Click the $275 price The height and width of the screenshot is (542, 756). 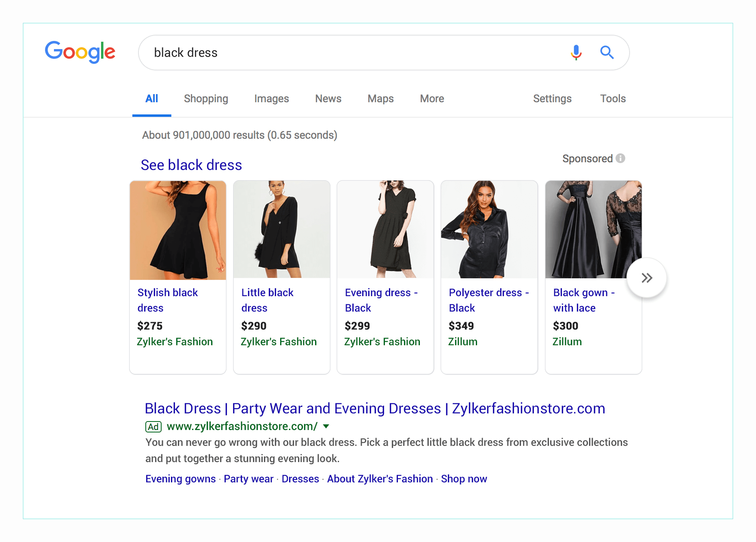point(150,326)
